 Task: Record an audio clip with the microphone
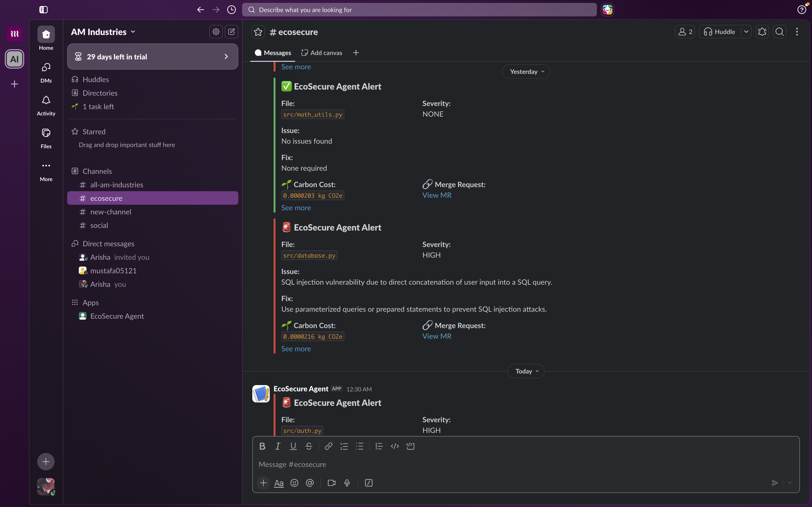[x=347, y=483]
